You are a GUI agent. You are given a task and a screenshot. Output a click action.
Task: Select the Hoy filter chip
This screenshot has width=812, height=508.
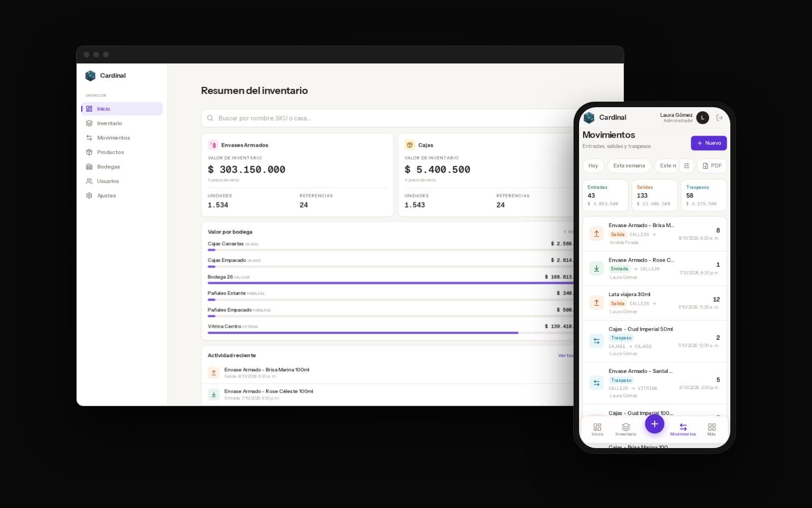click(593, 166)
